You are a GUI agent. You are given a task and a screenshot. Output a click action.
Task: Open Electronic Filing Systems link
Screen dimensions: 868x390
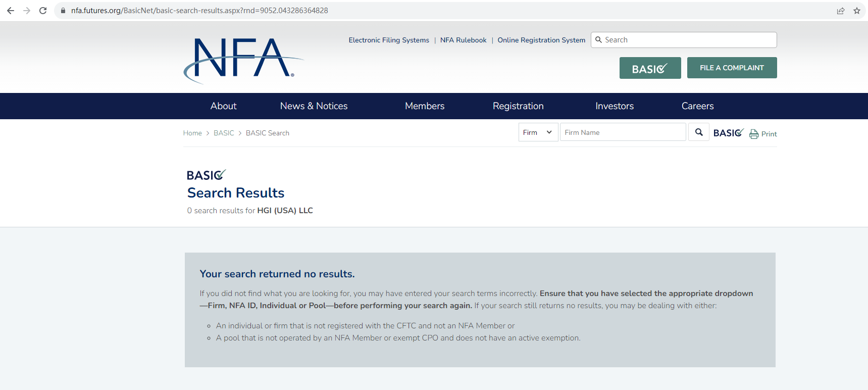point(389,40)
